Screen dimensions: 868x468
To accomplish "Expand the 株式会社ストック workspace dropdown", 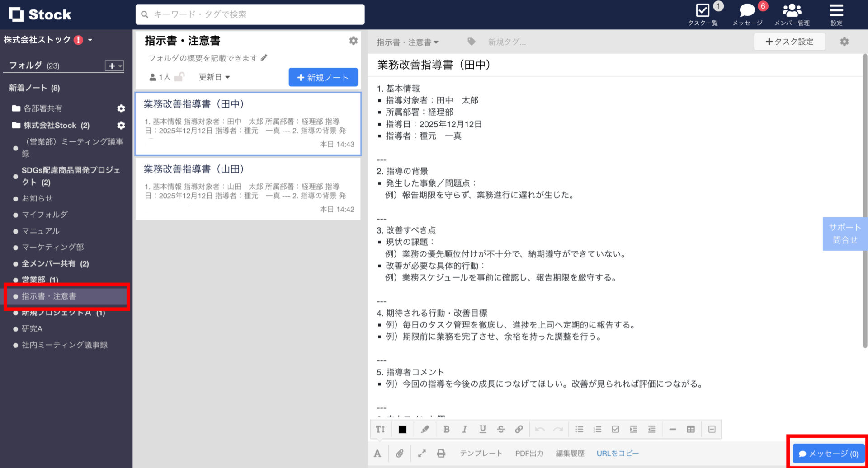I will pos(89,40).
